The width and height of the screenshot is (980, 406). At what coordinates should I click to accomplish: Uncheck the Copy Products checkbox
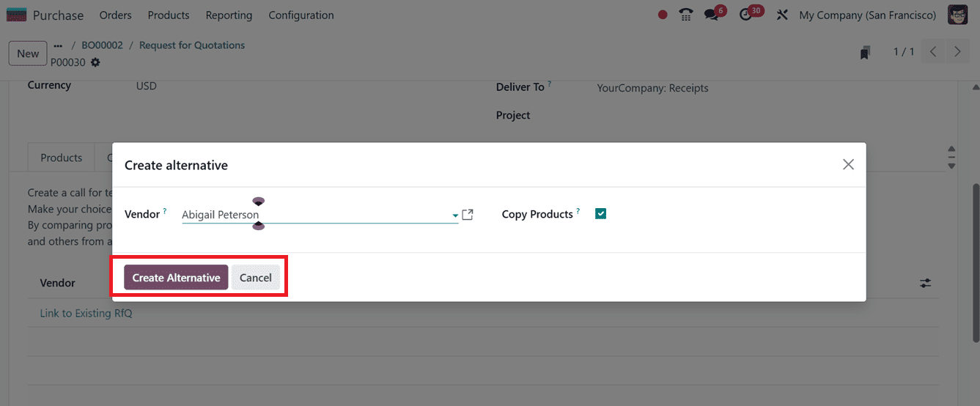tap(601, 214)
